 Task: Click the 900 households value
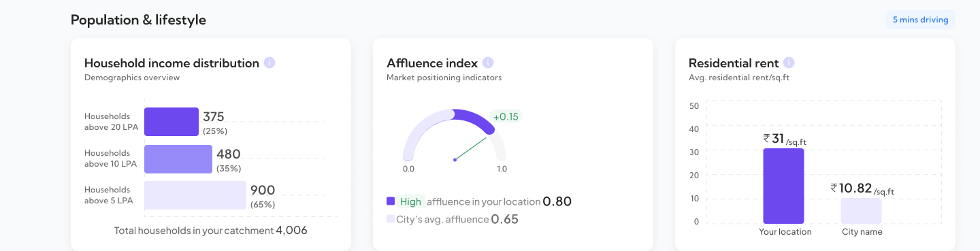[x=263, y=190]
